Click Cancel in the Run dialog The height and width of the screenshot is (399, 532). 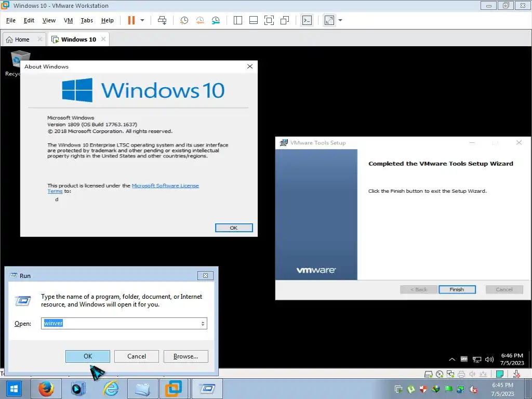coord(137,356)
